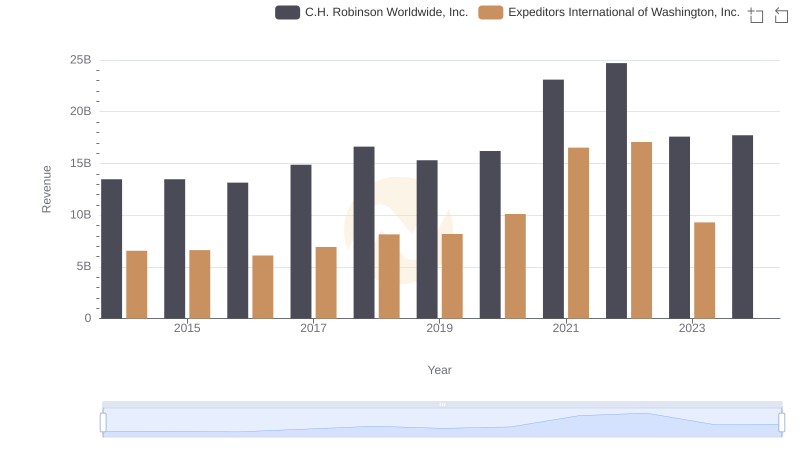The image size is (800, 461).
Task: Click the 25B y-axis label
Action: (x=81, y=60)
